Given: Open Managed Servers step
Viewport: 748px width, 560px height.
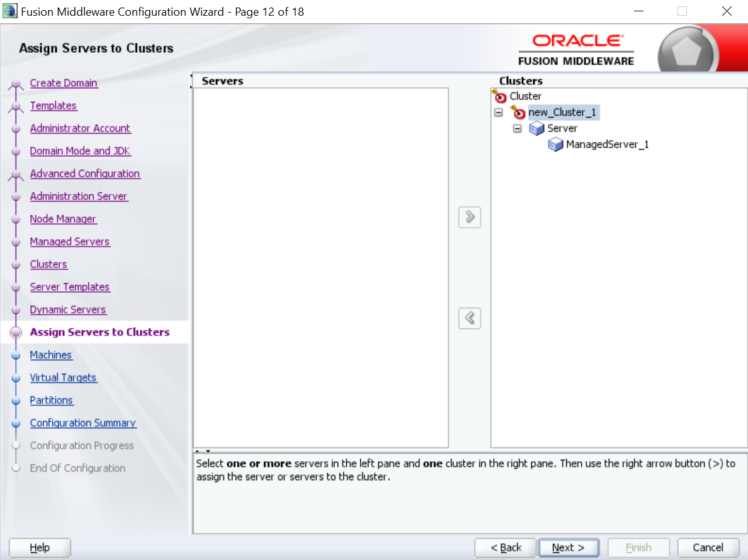Looking at the screenshot, I should coord(70,242).
